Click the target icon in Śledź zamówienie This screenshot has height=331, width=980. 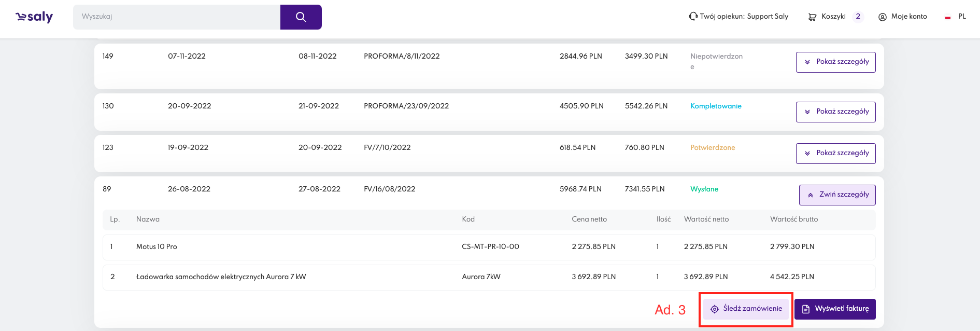click(x=714, y=309)
